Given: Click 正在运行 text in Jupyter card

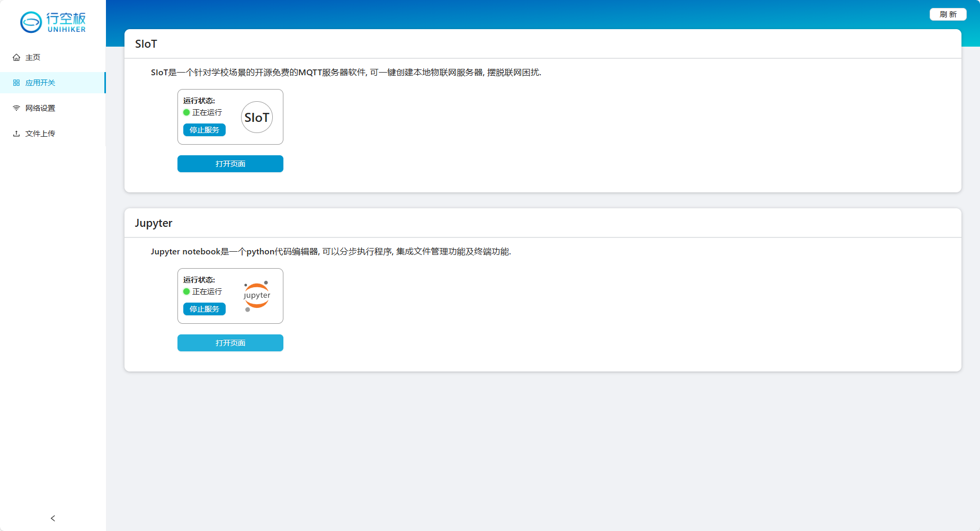Looking at the screenshot, I should (207, 291).
